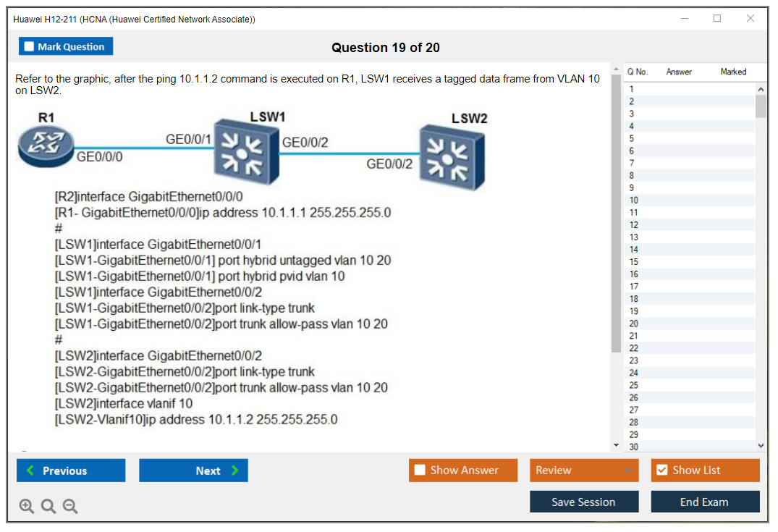Click the LSW2 switch icon in the diagram
This screenshot has height=532, width=778.
click(452, 158)
